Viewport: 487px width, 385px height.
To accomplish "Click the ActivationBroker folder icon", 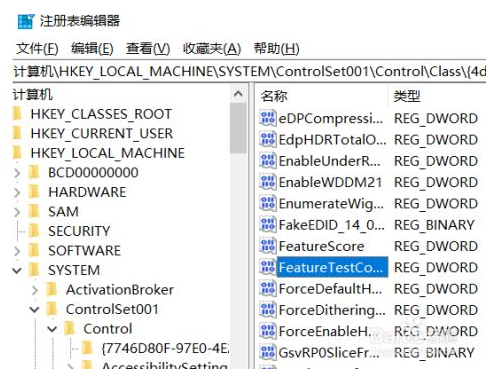I will (x=52, y=290).
